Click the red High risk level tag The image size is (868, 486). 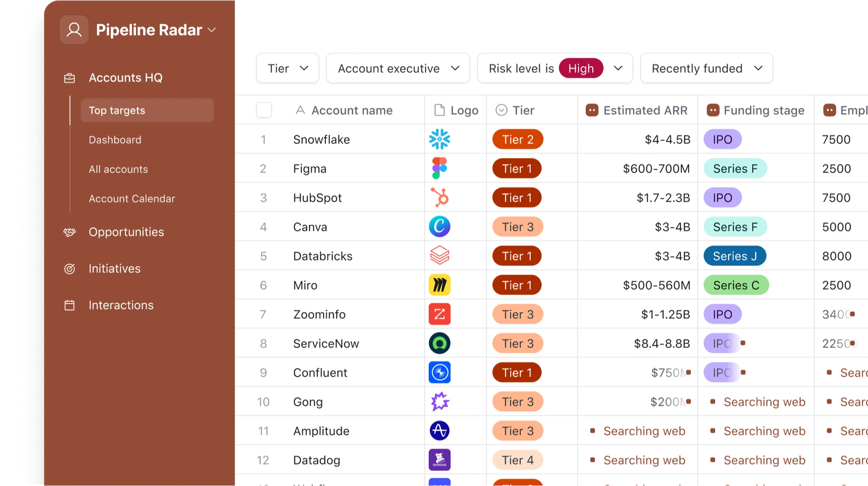581,68
